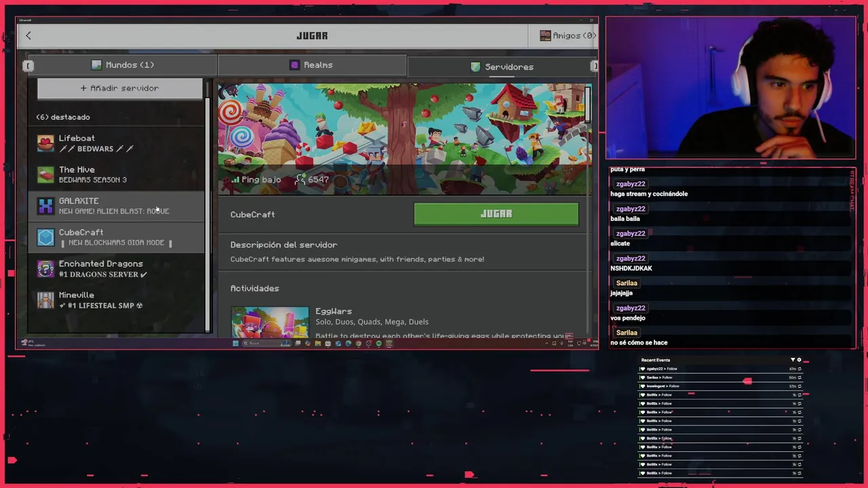Click the left tab-scroll arrow beside Mundos
The height and width of the screenshot is (488, 868).
point(28,66)
